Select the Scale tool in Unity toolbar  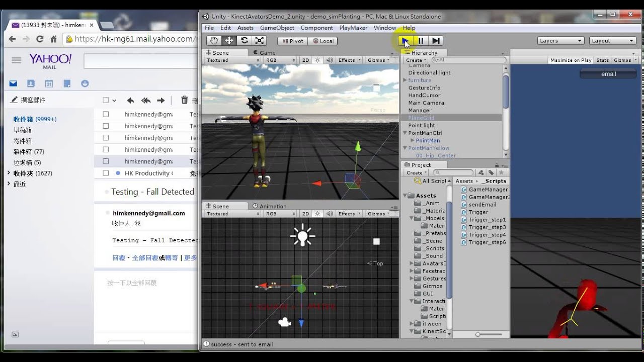pyautogui.click(x=260, y=41)
